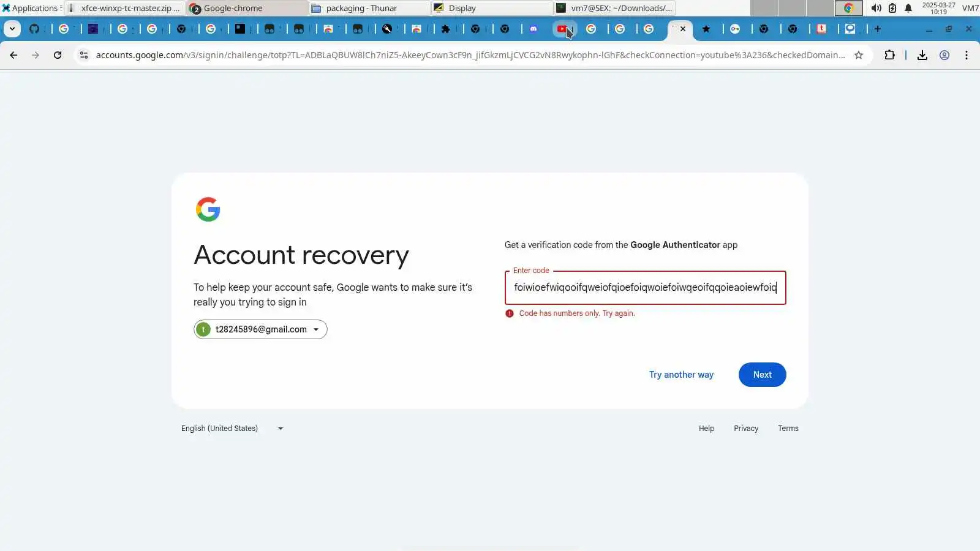Open Chrome profile menu
Screen dimensions: 980x551
[x=944, y=55]
